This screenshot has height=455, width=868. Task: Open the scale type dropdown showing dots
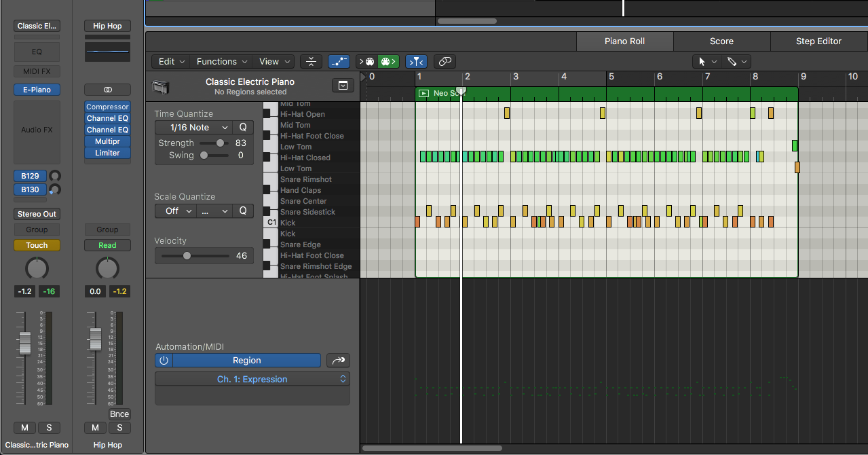[x=214, y=211]
